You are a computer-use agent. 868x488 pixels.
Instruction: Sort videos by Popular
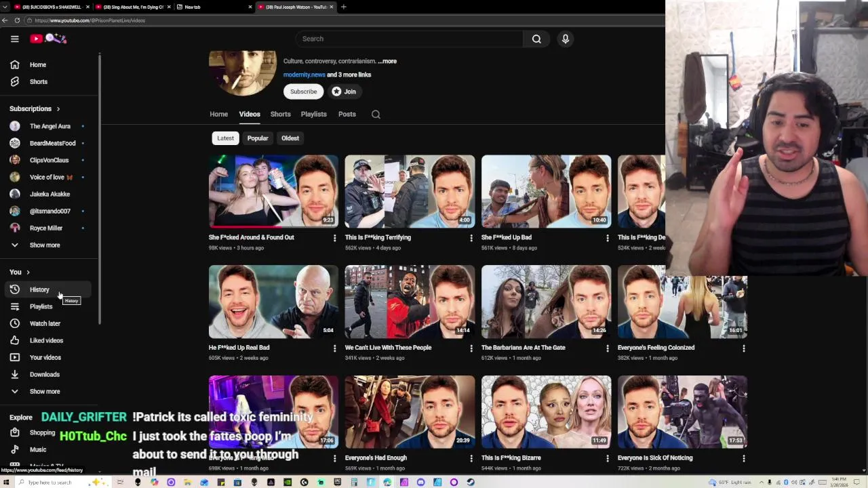click(x=258, y=138)
